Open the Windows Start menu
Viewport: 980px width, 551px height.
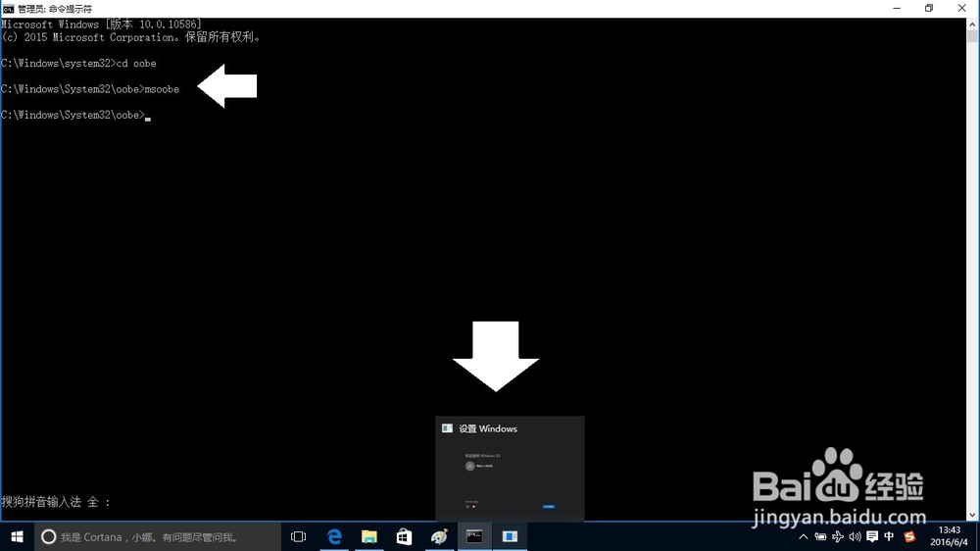17,536
